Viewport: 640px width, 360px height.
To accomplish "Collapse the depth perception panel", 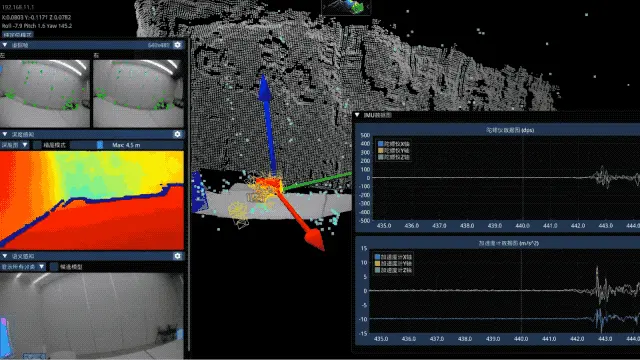I will [x=5, y=134].
